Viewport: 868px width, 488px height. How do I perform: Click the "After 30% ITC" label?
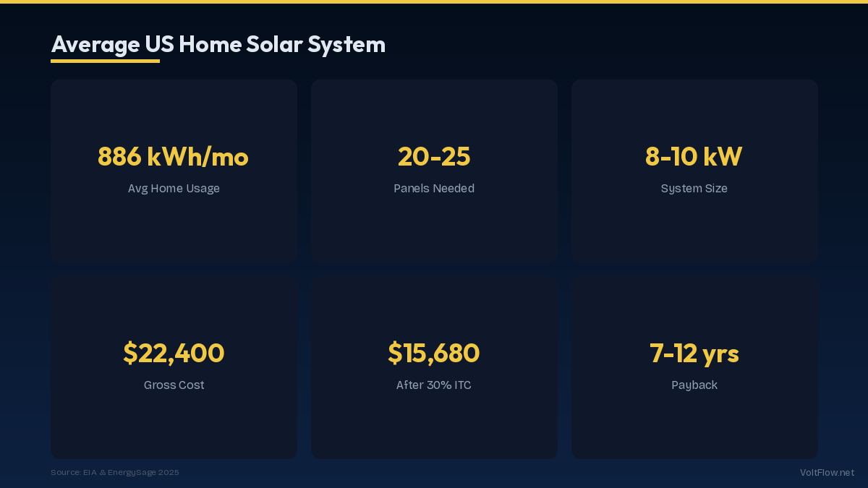tap(434, 385)
